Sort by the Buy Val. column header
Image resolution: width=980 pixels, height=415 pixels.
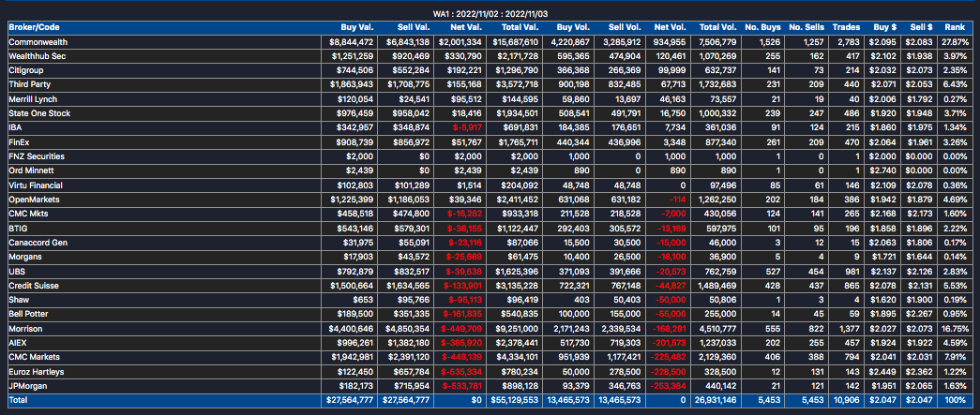pos(357,27)
